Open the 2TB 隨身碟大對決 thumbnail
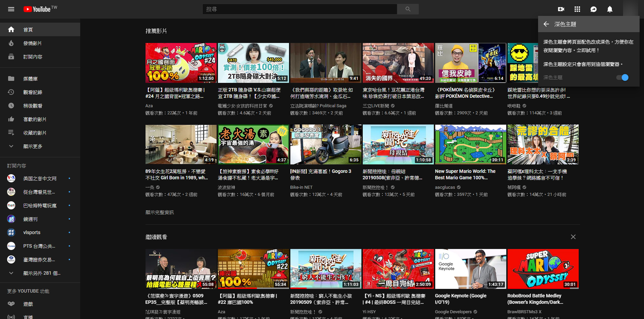The image size is (644, 319). [x=253, y=63]
